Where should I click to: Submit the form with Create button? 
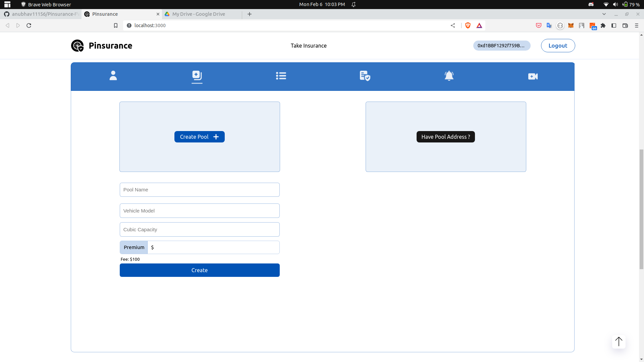[200, 270]
